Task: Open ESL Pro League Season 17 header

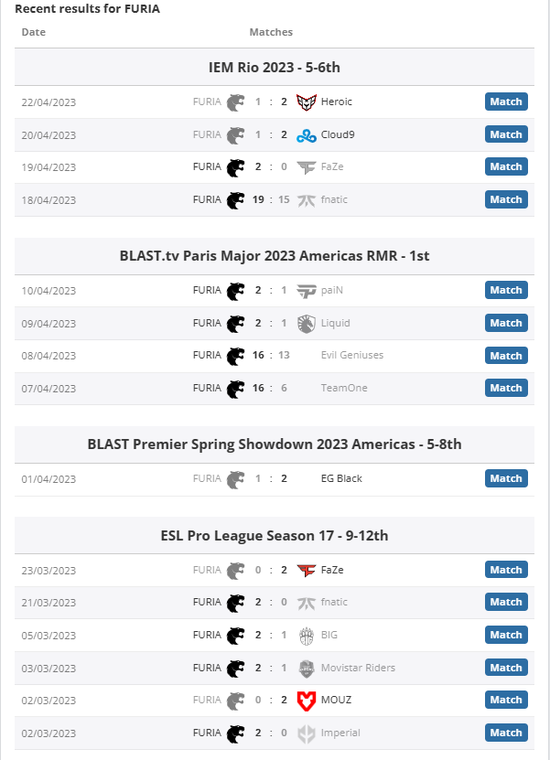Action: 274,536
